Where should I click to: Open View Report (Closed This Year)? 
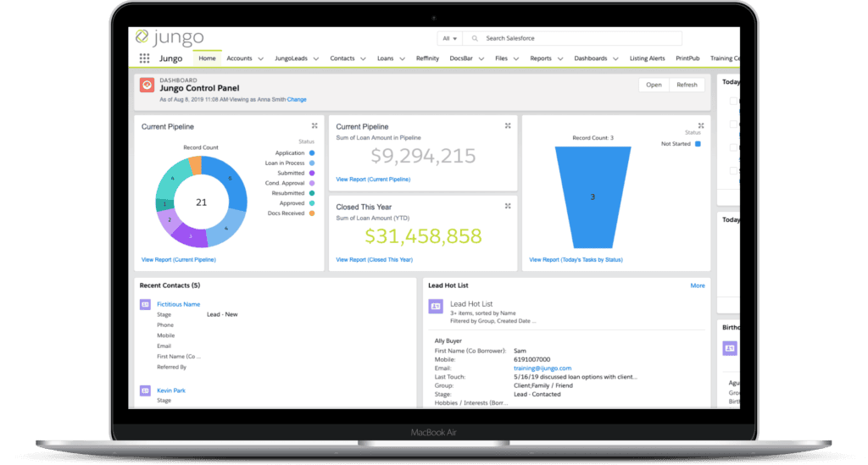[x=374, y=259]
